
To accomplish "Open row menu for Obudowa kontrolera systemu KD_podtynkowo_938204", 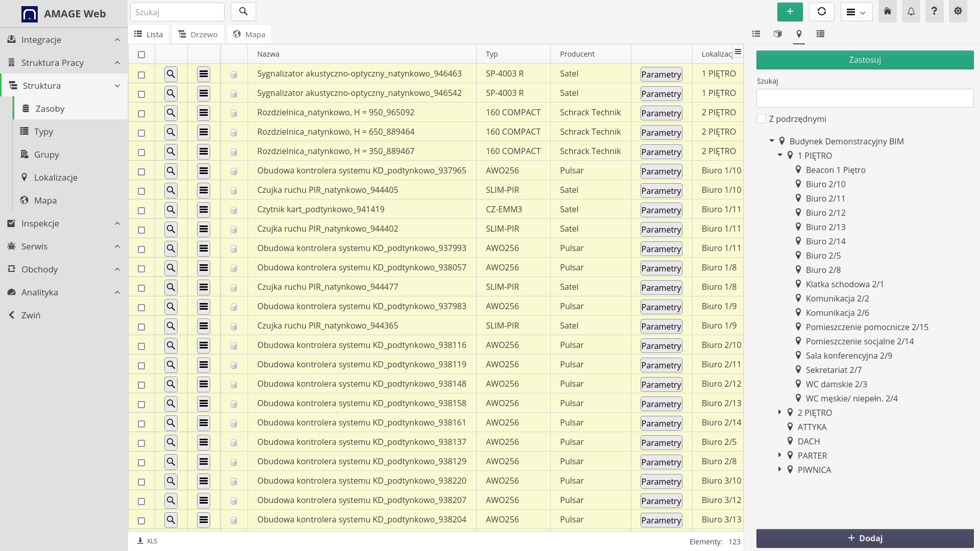I will click(204, 520).
